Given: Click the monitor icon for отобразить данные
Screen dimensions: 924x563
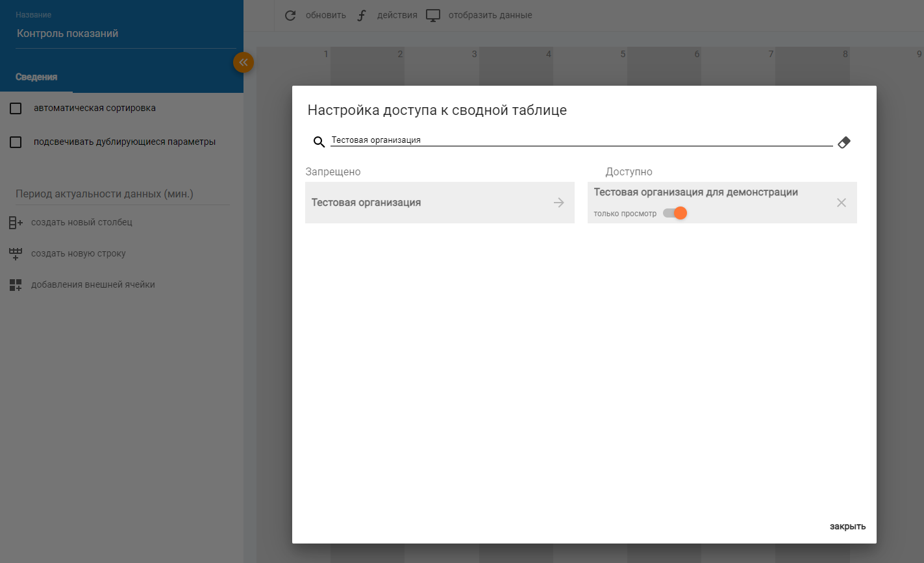Looking at the screenshot, I should (x=433, y=16).
